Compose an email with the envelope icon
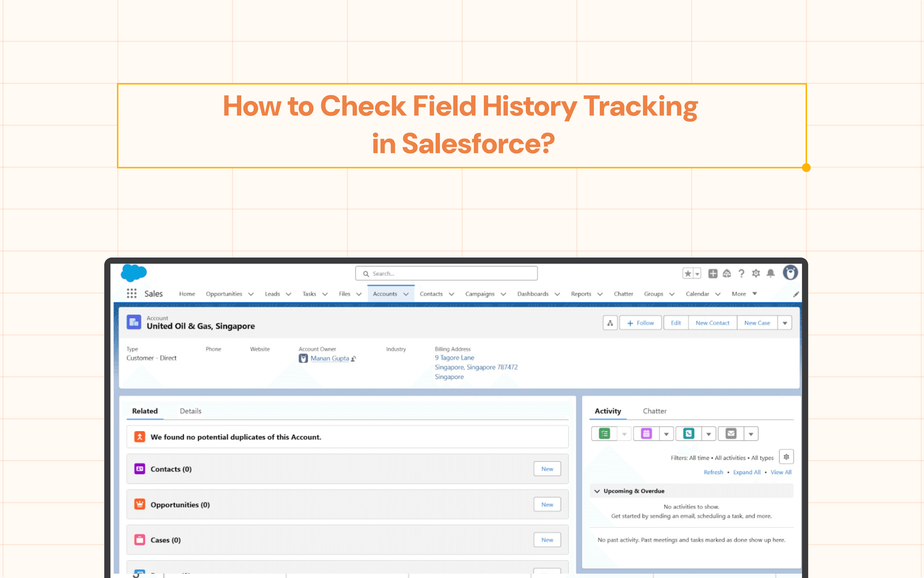Screen dimensions: 924x578 click(x=731, y=433)
